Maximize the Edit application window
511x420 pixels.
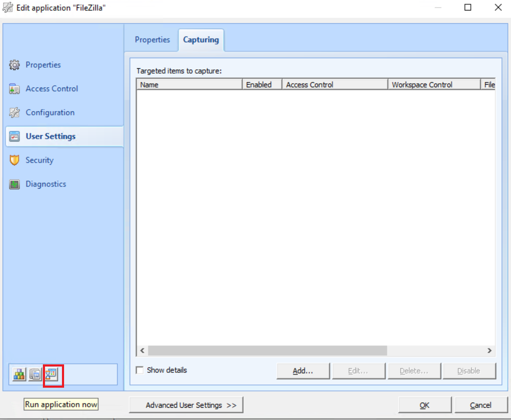468,7
